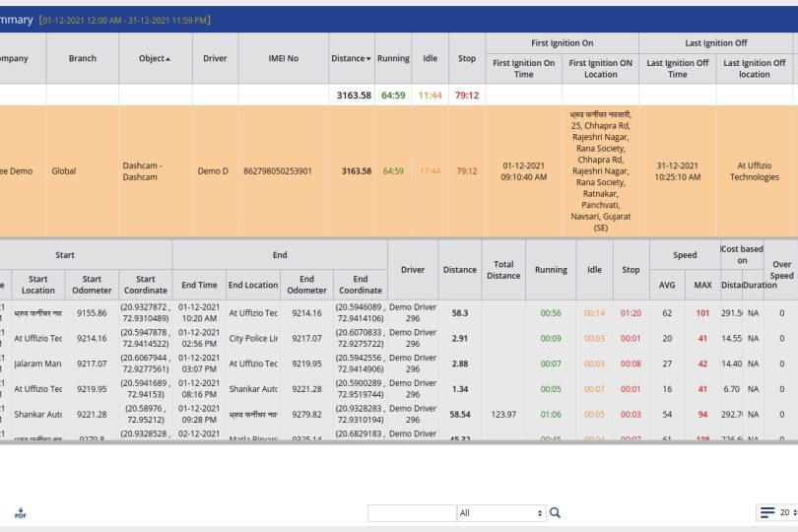Viewport: 798px width, 532px height.
Task: Click the Idle column header in summary table
Action: 430,58
